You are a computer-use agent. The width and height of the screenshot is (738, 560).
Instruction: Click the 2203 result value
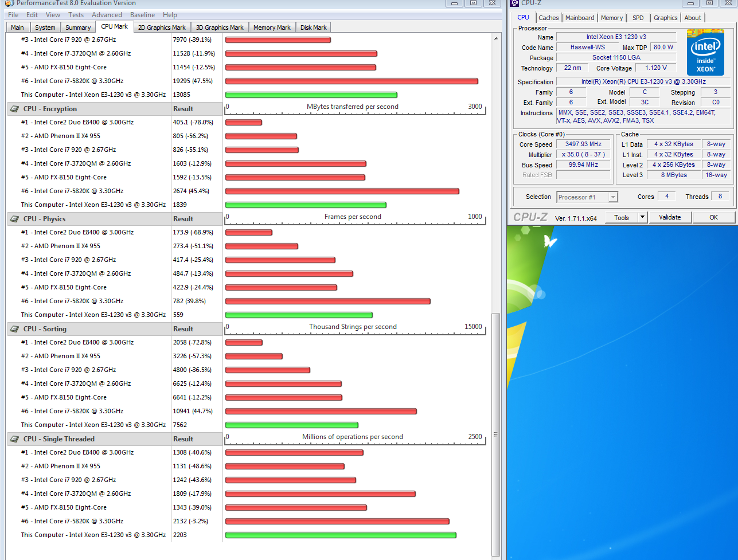180,535
